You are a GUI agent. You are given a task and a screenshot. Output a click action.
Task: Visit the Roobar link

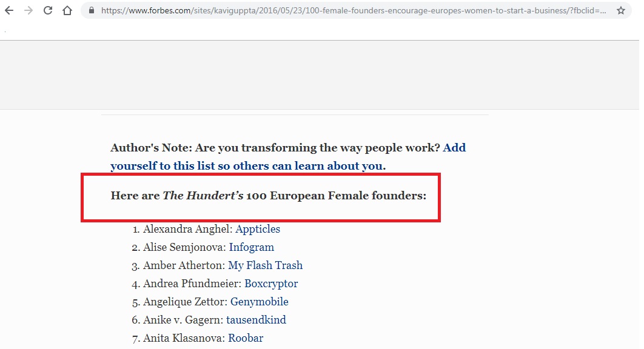pos(246,338)
